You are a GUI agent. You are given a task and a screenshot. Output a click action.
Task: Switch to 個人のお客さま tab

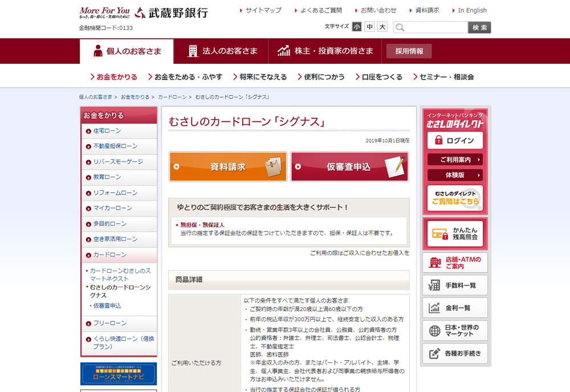pyautogui.click(x=127, y=51)
